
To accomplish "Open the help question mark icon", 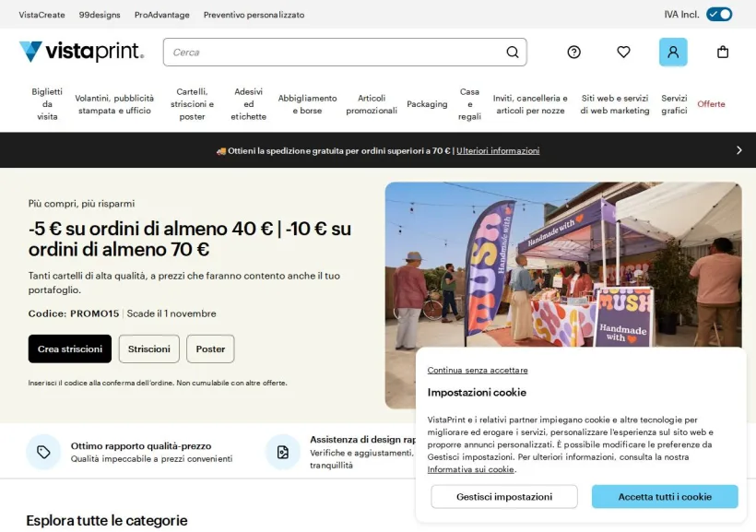I will [x=573, y=52].
